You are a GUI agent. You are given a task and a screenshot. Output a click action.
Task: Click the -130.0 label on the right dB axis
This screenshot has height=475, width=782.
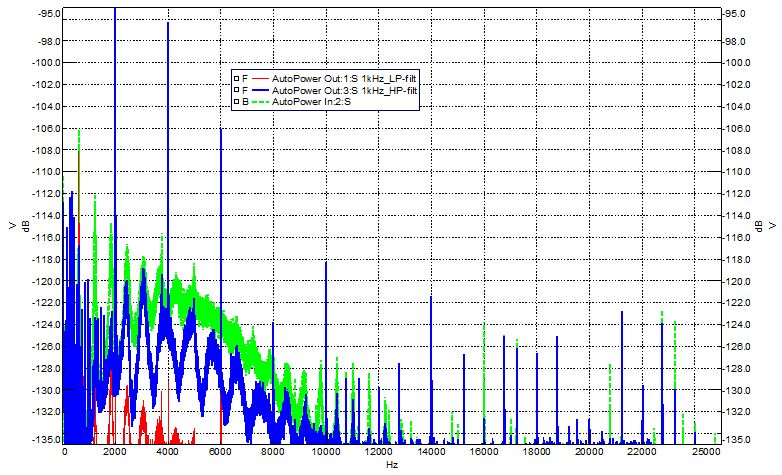coord(737,391)
